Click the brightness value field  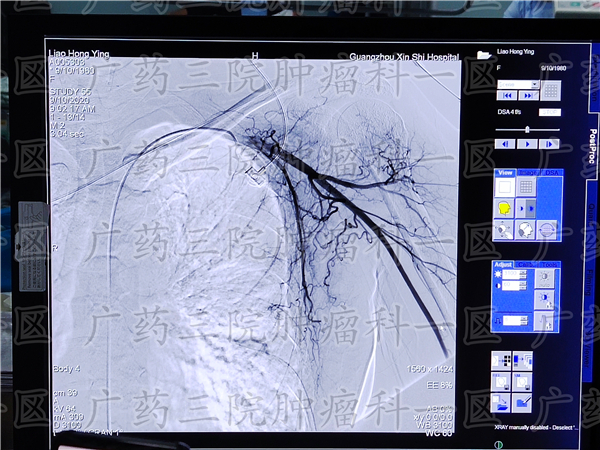click(x=516, y=275)
